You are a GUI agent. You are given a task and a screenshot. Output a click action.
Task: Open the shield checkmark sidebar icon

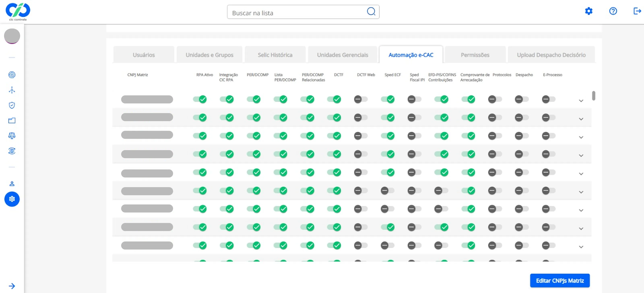[x=12, y=105]
